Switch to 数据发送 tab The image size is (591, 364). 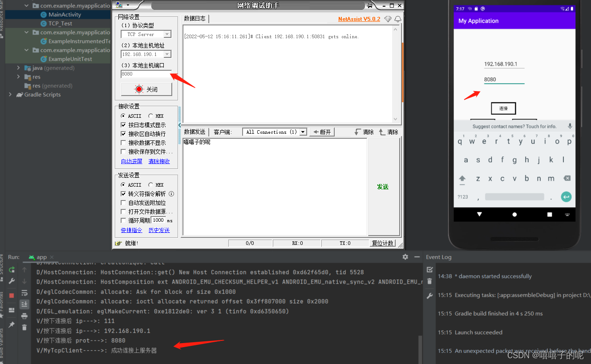click(194, 132)
